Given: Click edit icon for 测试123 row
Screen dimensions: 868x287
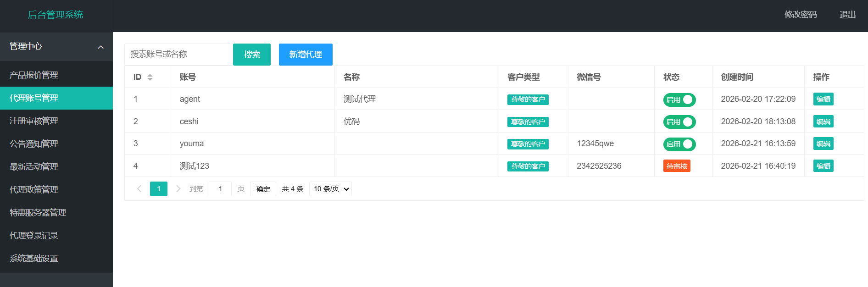Looking at the screenshot, I should tap(823, 166).
